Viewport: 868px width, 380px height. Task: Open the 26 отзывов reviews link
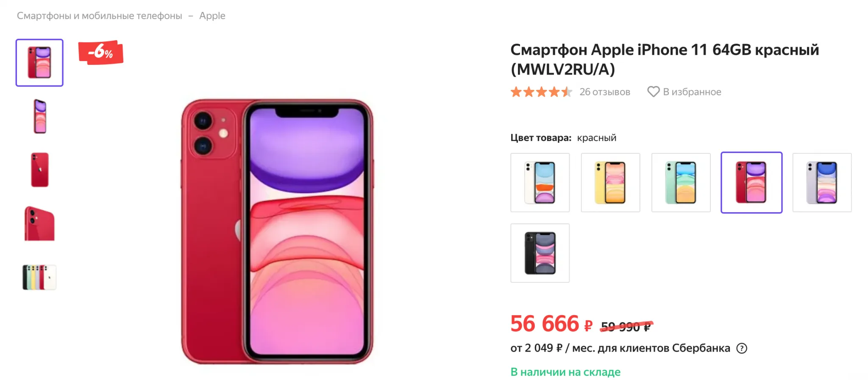[x=605, y=92]
